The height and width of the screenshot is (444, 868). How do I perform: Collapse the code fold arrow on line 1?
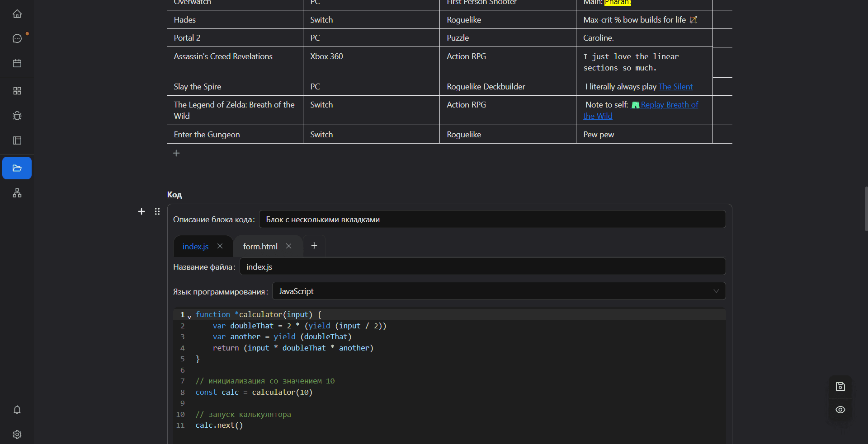click(x=189, y=317)
